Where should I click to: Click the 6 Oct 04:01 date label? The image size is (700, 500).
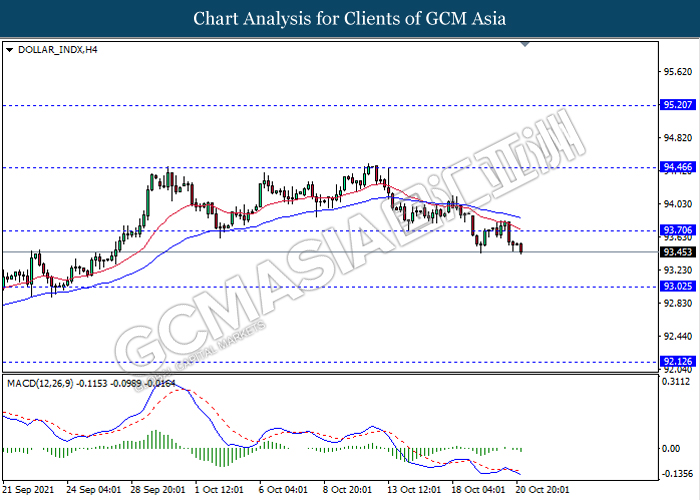(x=283, y=490)
